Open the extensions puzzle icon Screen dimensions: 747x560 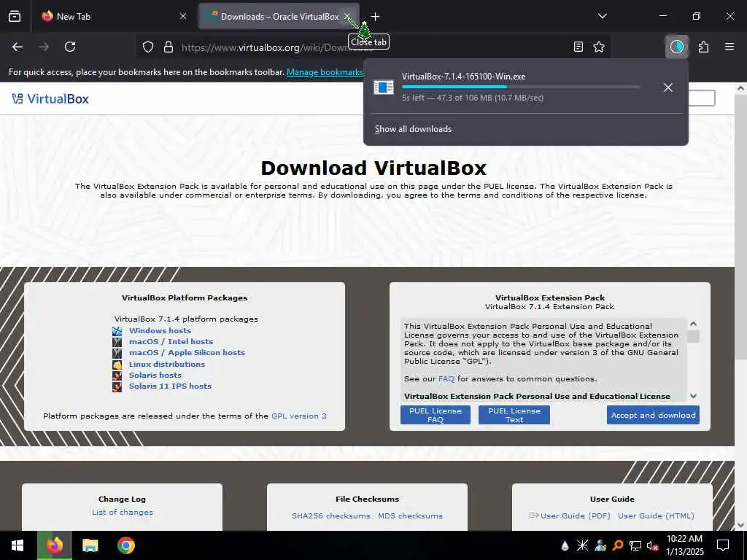tap(703, 47)
